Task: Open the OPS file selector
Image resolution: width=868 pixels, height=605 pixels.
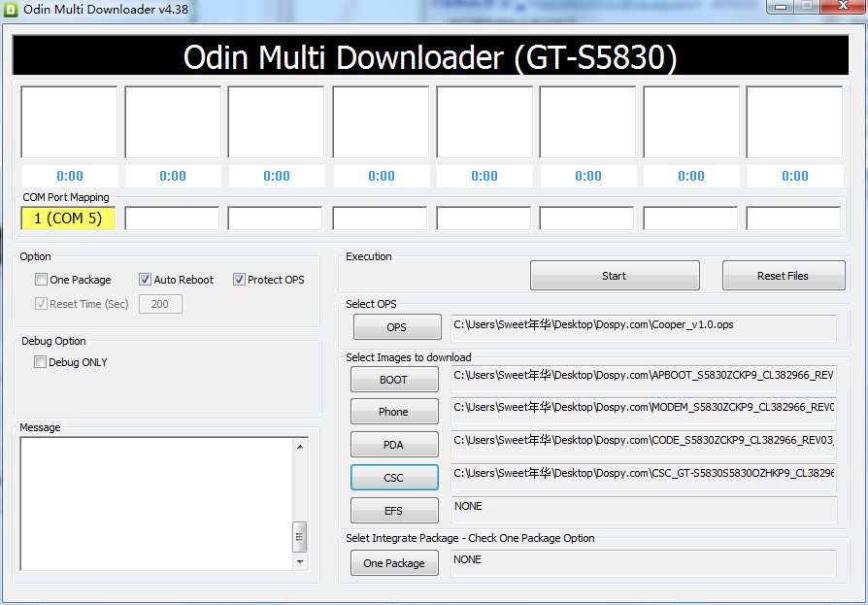Action: pos(397,327)
